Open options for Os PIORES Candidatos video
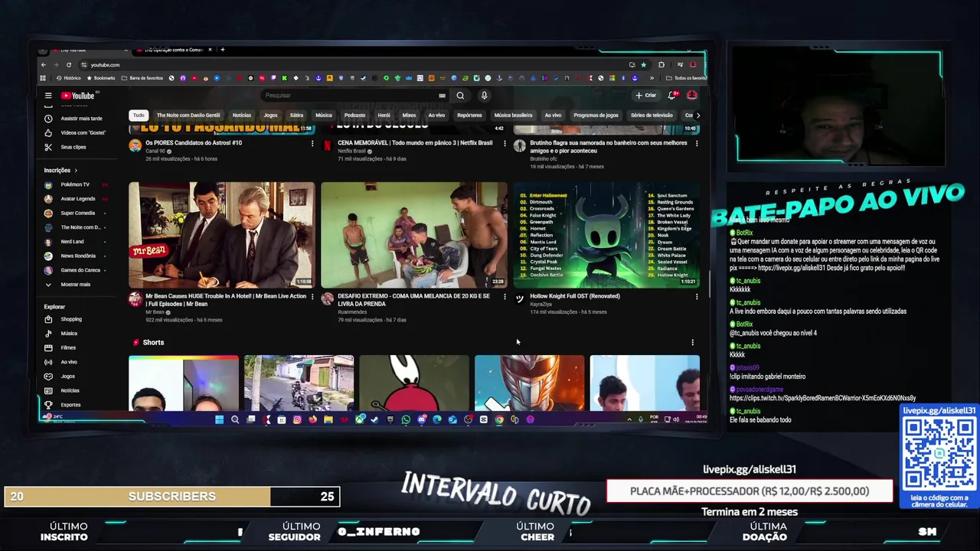The width and height of the screenshot is (980, 551). tap(312, 144)
